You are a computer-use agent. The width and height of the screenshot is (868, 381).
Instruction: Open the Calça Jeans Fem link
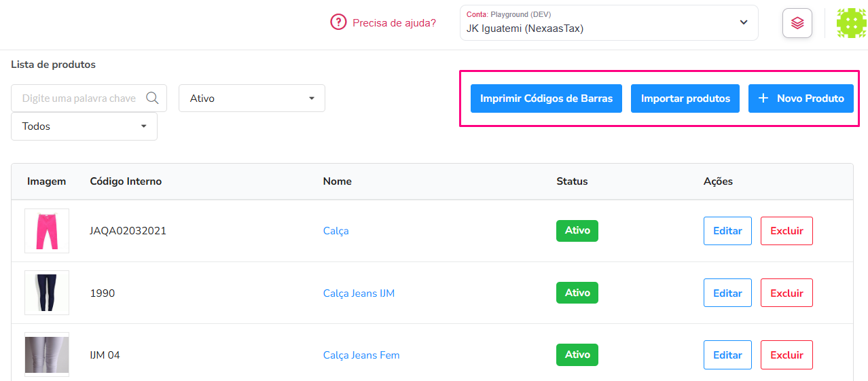click(361, 355)
